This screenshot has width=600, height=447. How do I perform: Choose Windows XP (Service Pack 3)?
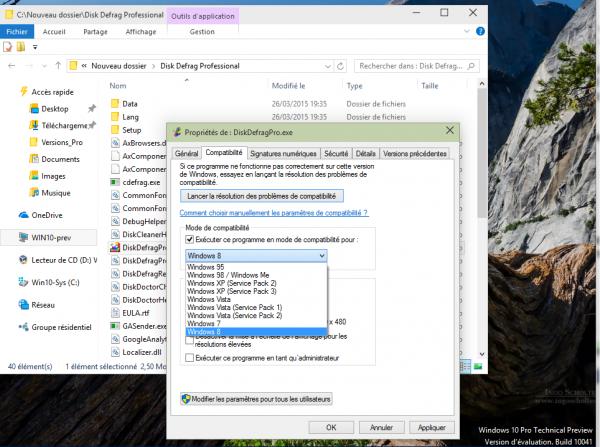[x=256, y=291]
